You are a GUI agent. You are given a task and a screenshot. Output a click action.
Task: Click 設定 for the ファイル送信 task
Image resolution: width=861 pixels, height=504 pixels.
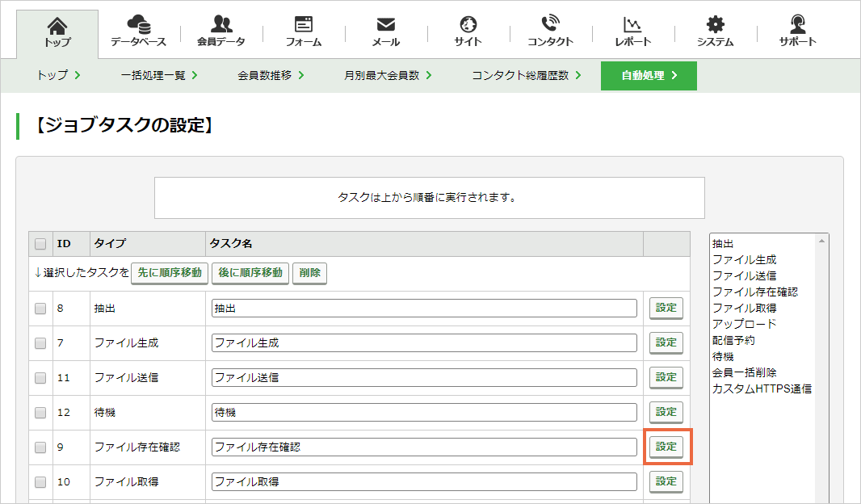tap(666, 377)
